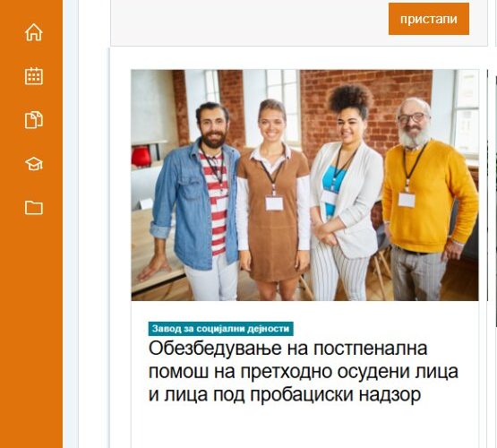Select the house-shaped home icon
Image resolution: width=497 pixels, height=448 pixels.
pos(34,32)
